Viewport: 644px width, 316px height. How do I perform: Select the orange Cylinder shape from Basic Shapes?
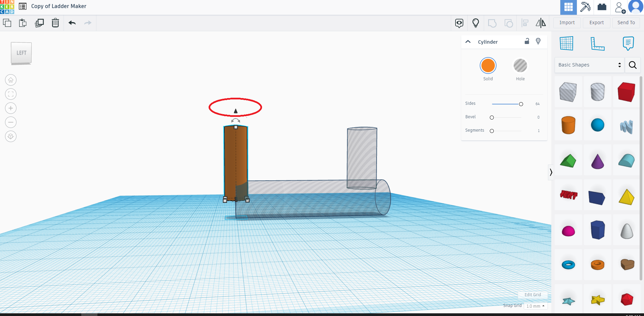click(x=568, y=125)
